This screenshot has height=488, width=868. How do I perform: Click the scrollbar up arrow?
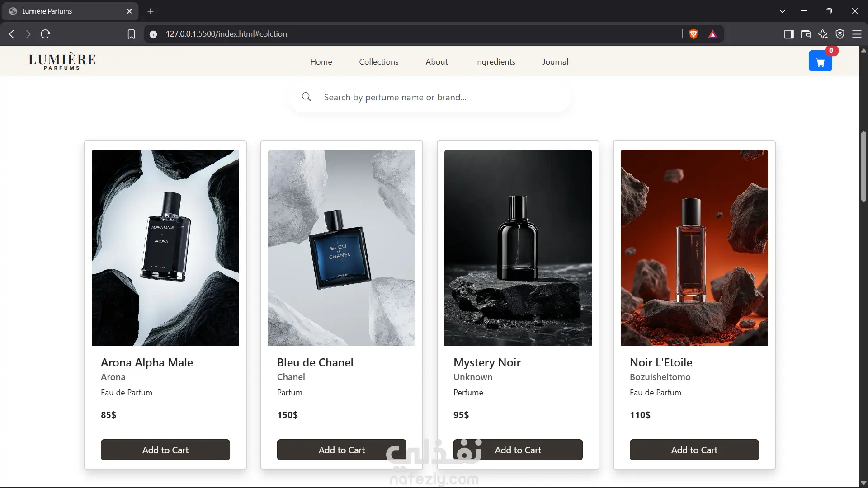[x=863, y=50]
